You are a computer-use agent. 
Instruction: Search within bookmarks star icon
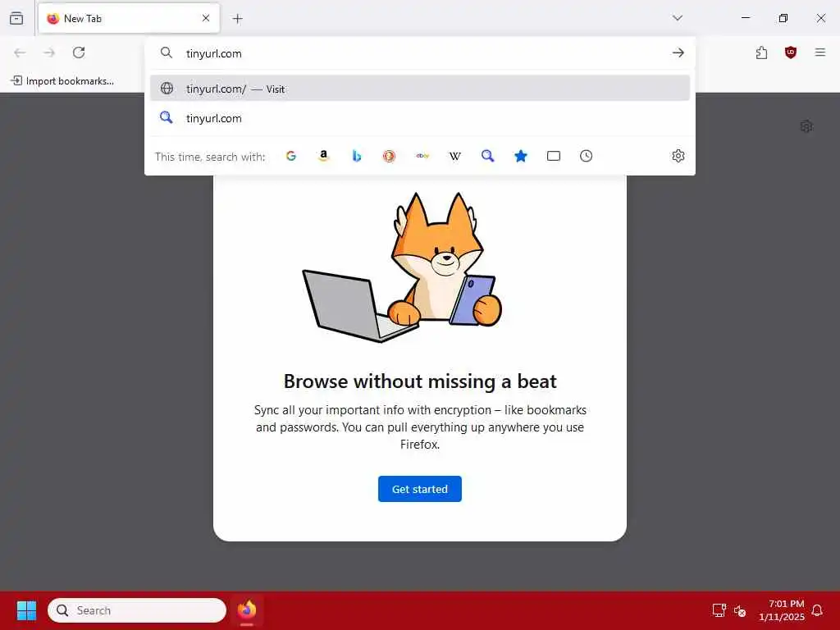tap(521, 156)
